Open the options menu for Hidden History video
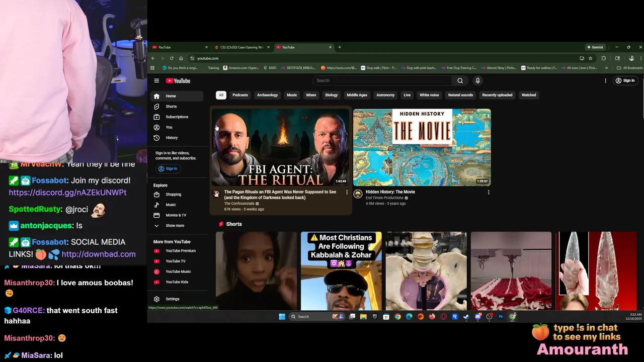644x362 pixels. [488, 192]
